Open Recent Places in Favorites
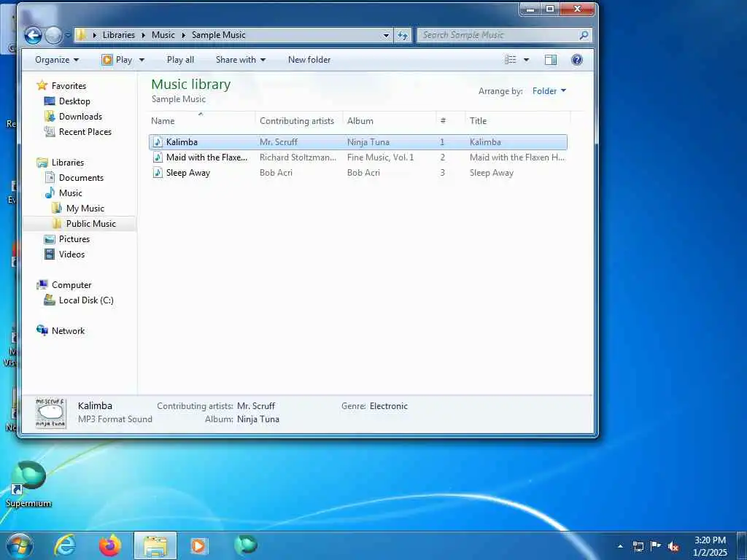 click(85, 132)
